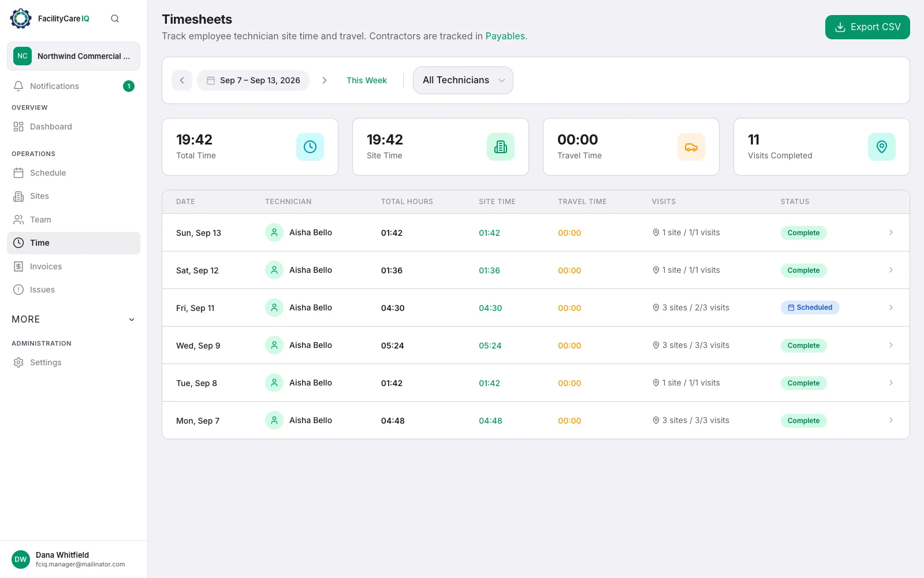Click the Export CSV button
Screen dimensions: 924x578
pos(867,27)
